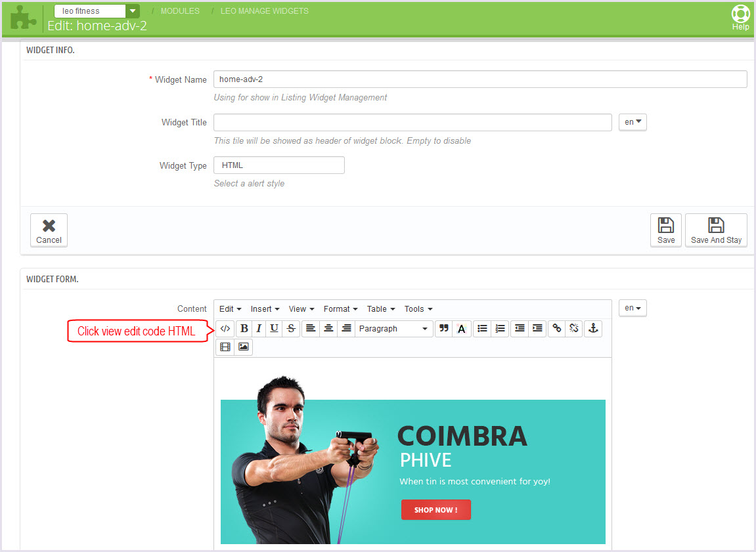Toggle italic formatting in the editor
The image size is (756, 552).
[x=259, y=328]
